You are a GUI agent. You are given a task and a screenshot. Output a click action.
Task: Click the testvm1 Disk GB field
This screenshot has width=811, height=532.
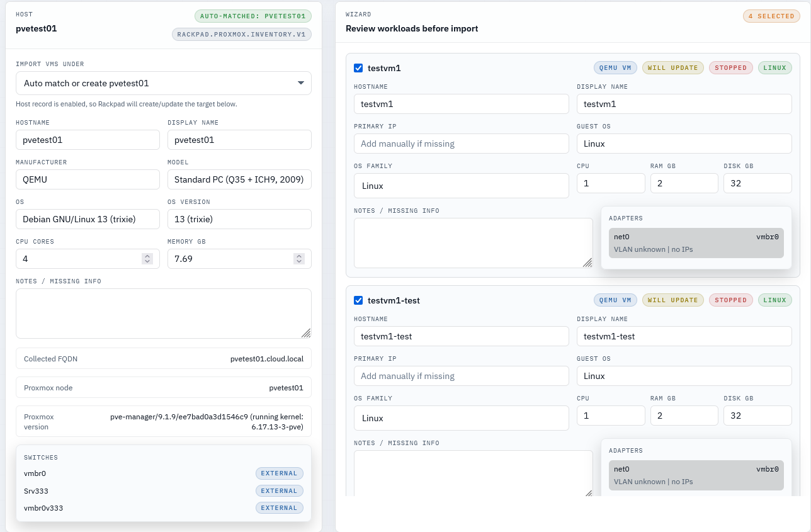(757, 183)
